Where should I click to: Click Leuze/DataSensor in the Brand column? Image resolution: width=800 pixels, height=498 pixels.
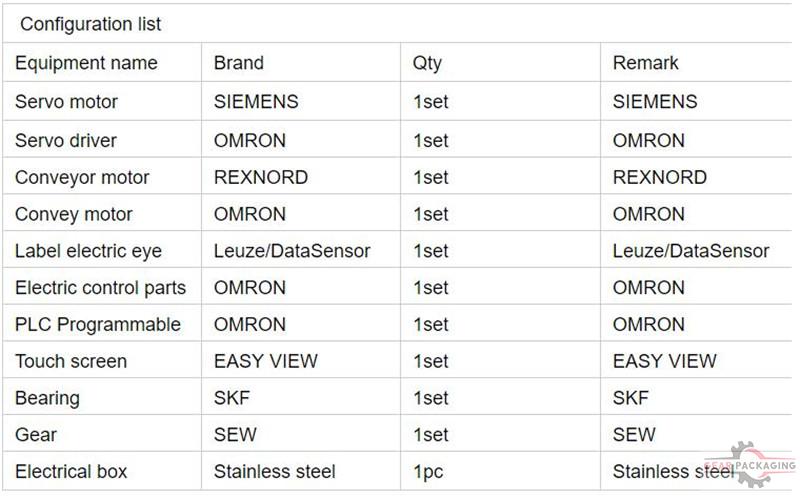[x=292, y=251]
